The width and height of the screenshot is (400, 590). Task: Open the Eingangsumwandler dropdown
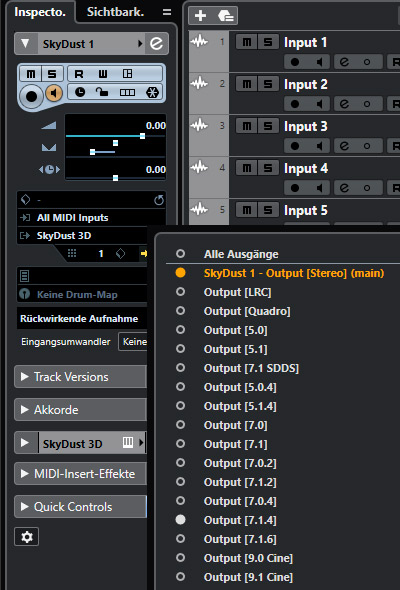click(x=133, y=342)
